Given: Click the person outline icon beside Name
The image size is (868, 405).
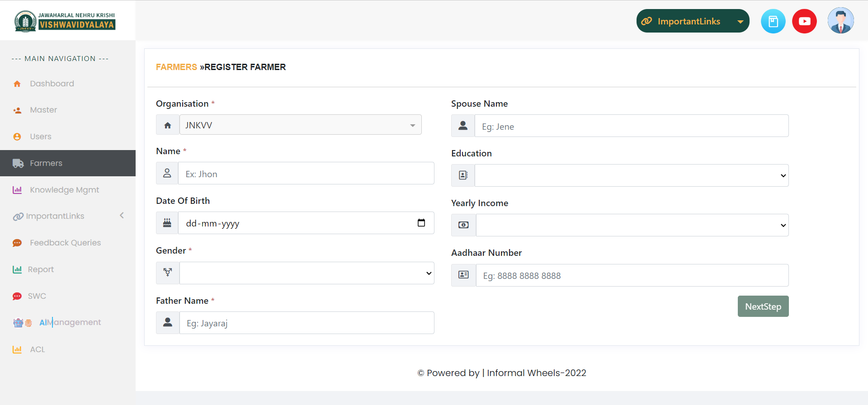Looking at the screenshot, I should pos(167,173).
